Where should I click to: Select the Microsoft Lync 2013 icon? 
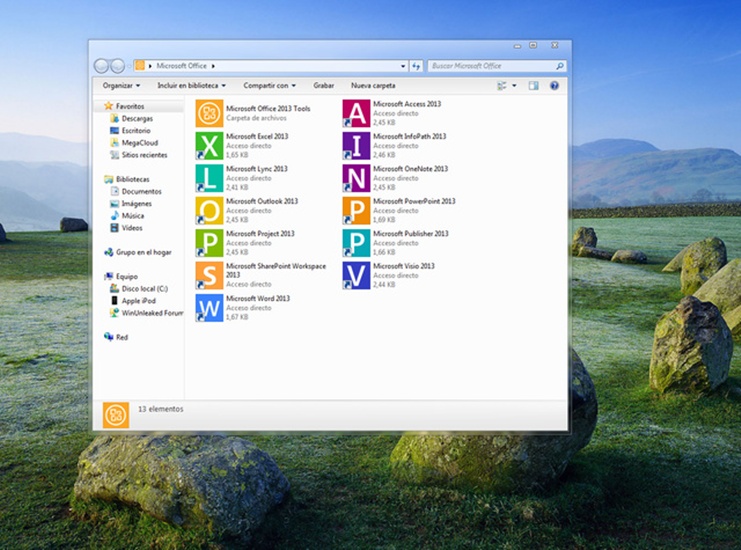click(x=209, y=178)
